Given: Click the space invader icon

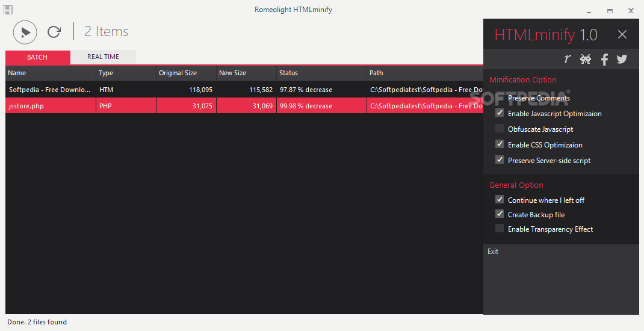Looking at the screenshot, I should click(586, 59).
